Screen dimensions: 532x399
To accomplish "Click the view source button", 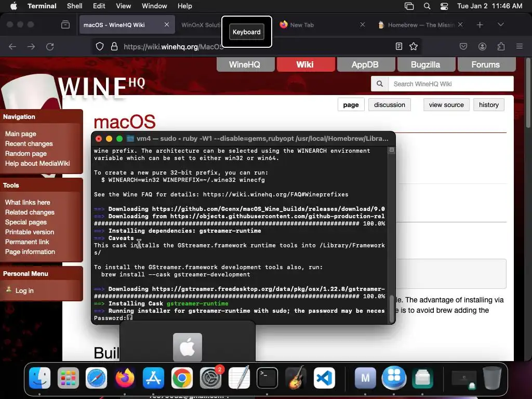I will (446, 105).
